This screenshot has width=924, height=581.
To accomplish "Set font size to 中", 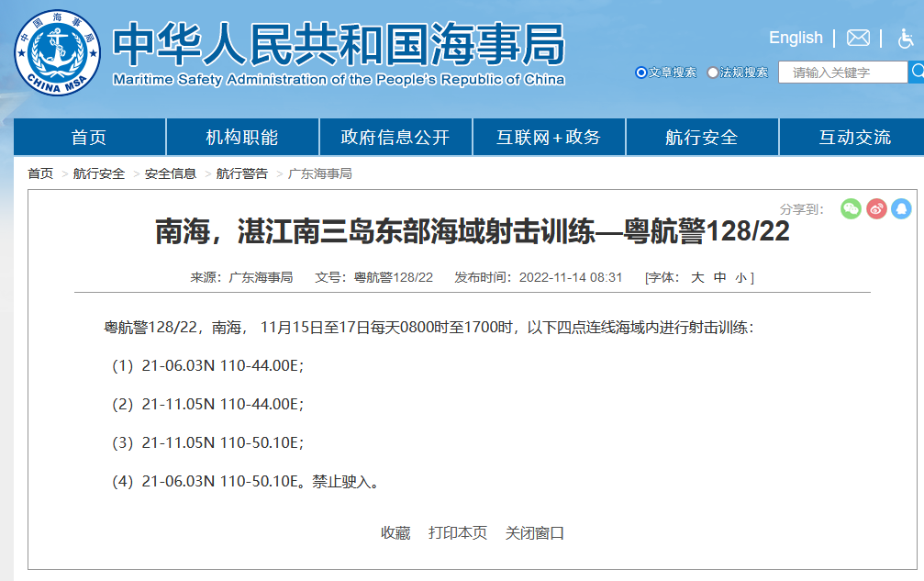I will tap(719, 277).
